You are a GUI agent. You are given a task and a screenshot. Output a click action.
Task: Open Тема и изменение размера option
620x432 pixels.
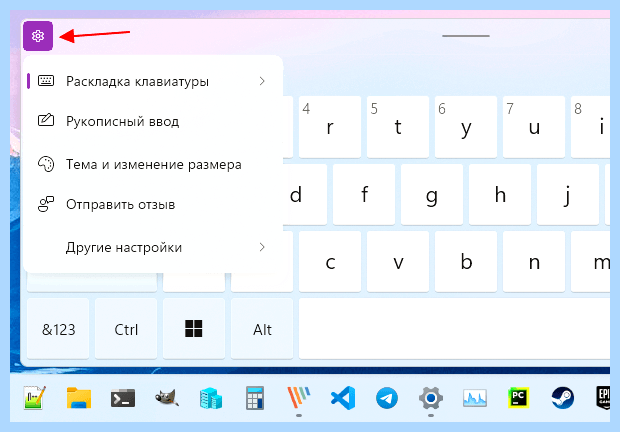tap(153, 164)
